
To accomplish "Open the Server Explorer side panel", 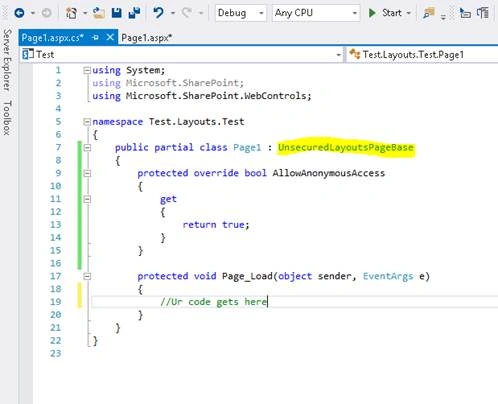I will click(x=7, y=60).
